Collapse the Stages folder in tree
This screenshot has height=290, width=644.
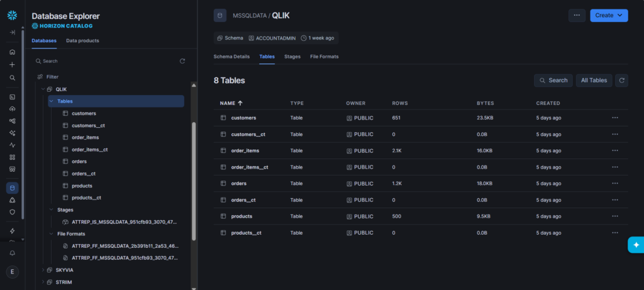pos(52,209)
